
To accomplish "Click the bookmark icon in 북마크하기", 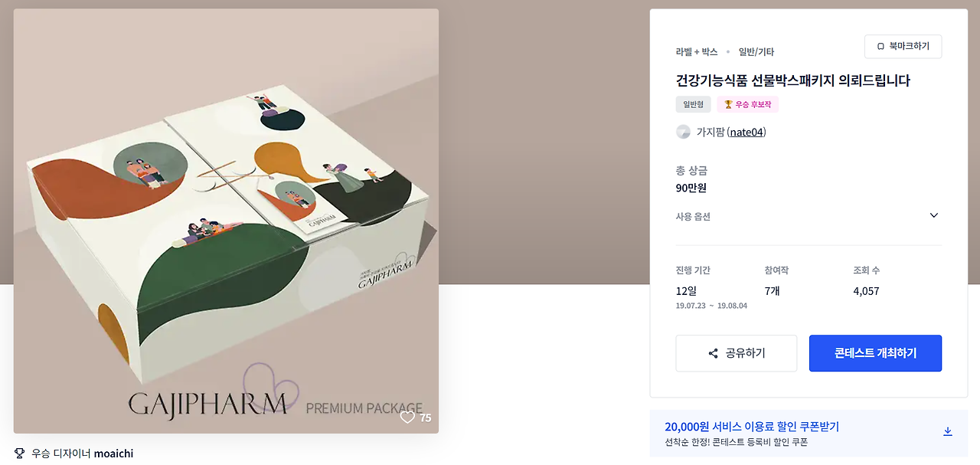I will [x=880, y=46].
